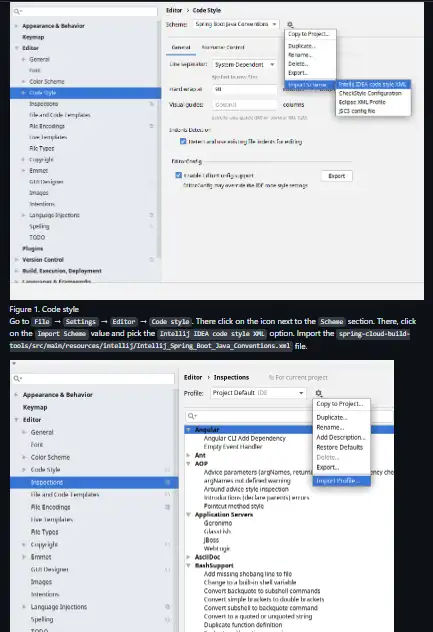This screenshot has height=632, width=433.
Task: Choose 'Export...' in the profile gear menu
Action: [341, 468]
